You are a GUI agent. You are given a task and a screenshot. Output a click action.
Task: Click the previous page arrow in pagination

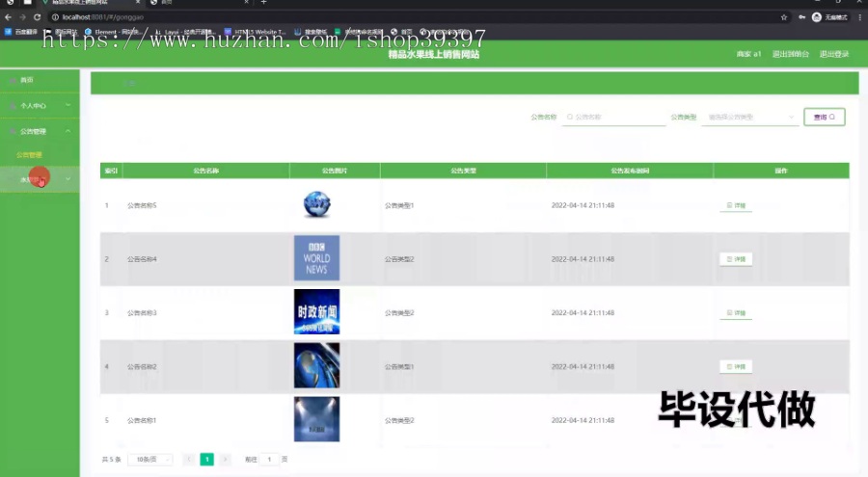(x=189, y=460)
